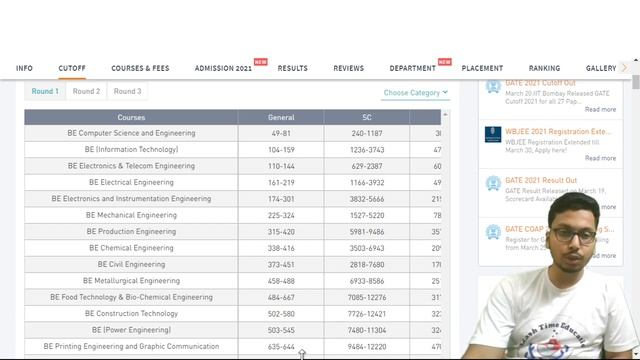Open WBJEE 2021 Registration Extended news
The width and height of the screenshot is (640, 360).
pyautogui.click(x=558, y=131)
